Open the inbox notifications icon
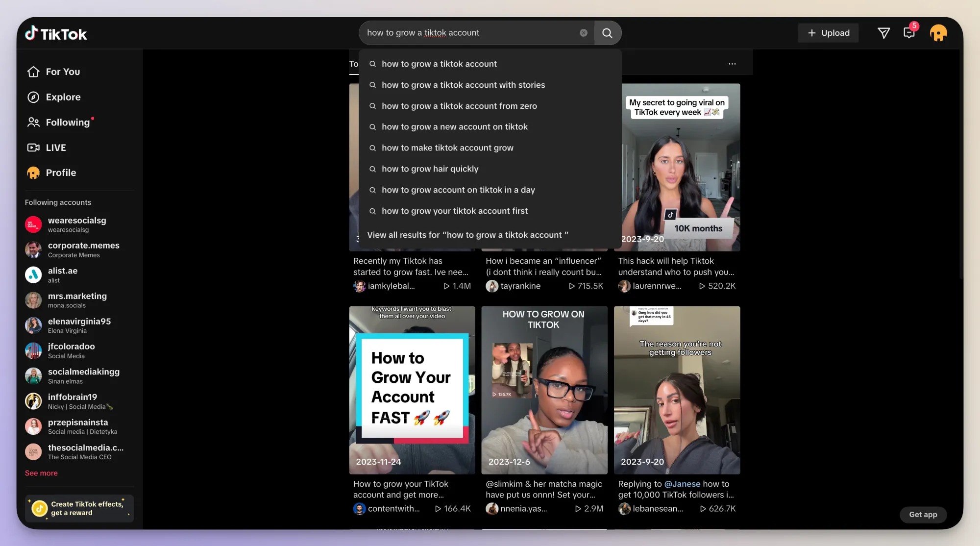The height and width of the screenshot is (546, 980). [909, 33]
